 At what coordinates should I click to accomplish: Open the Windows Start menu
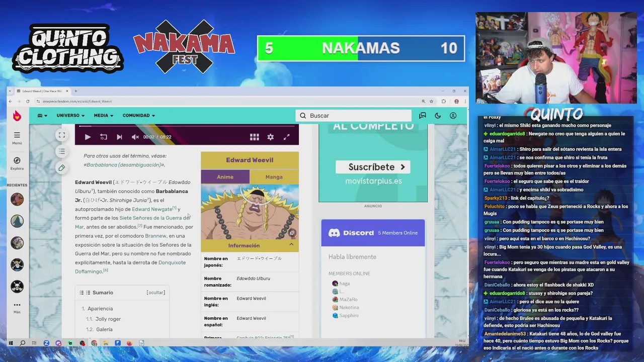[x=11, y=343]
